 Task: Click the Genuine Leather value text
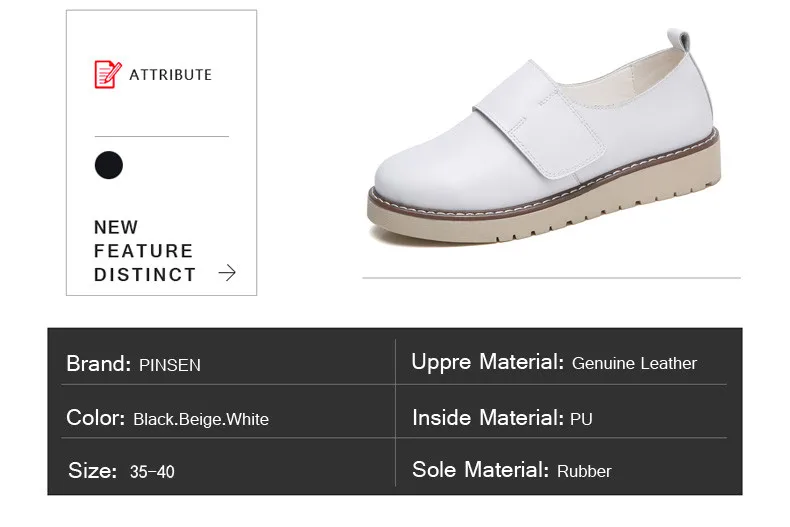click(634, 363)
